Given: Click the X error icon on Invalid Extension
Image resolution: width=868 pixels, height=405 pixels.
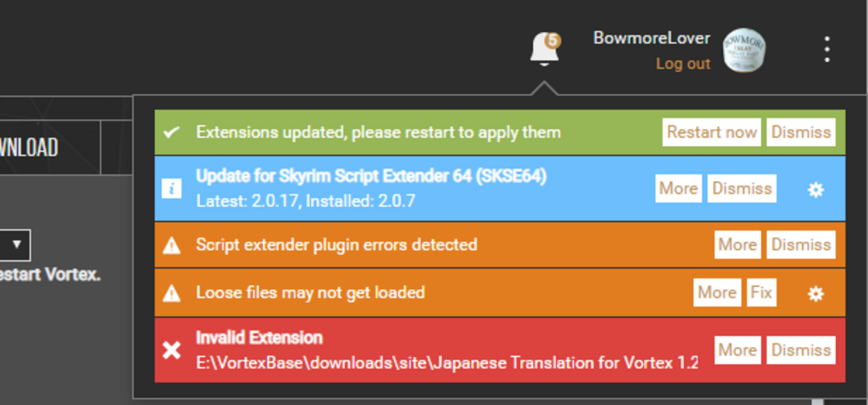Looking at the screenshot, I should point(172,350).
